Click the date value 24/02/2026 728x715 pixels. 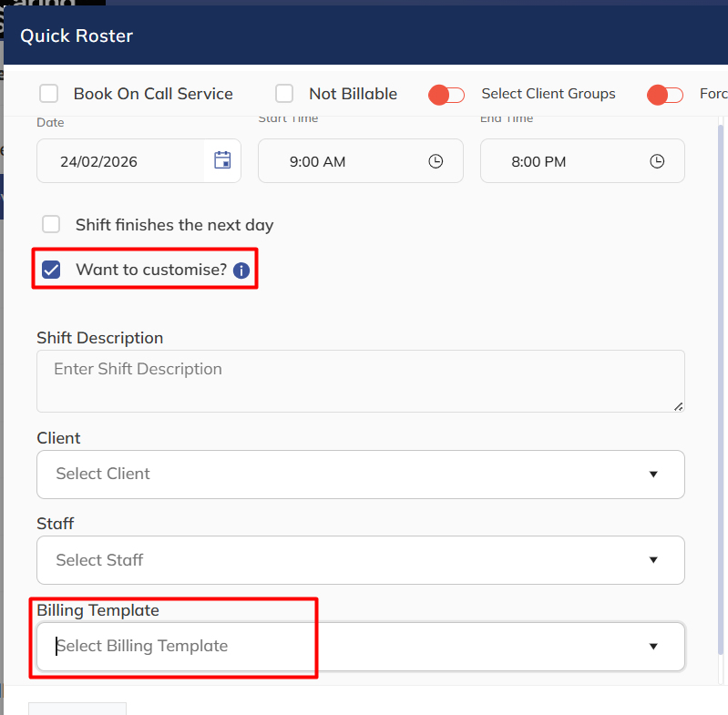tap(98, 162)
